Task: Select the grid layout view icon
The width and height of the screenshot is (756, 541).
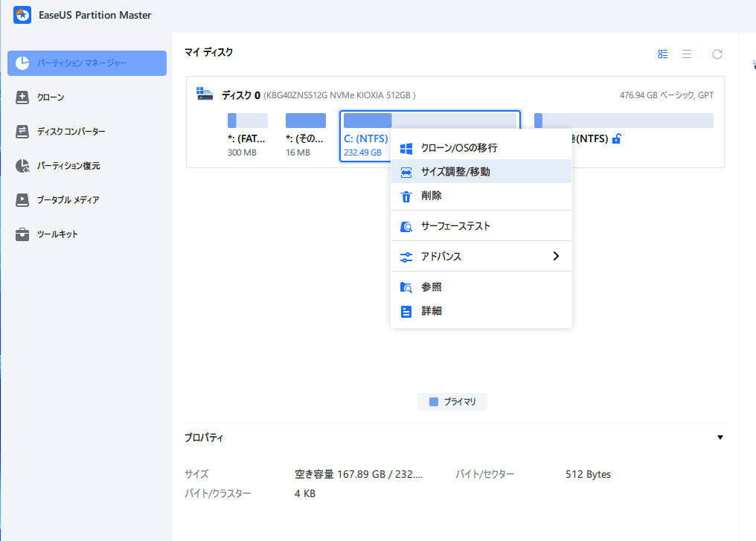Action: [x=663, y=53]
